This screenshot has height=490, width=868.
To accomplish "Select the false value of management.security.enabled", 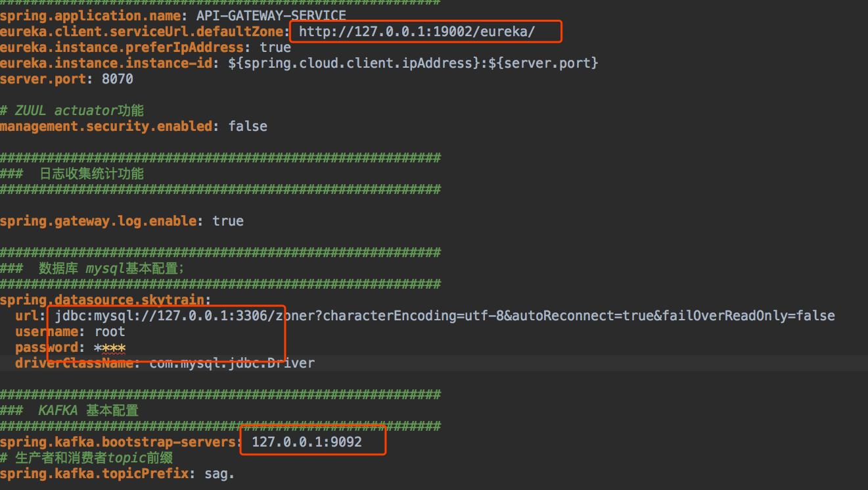I will tap(248, 126).
